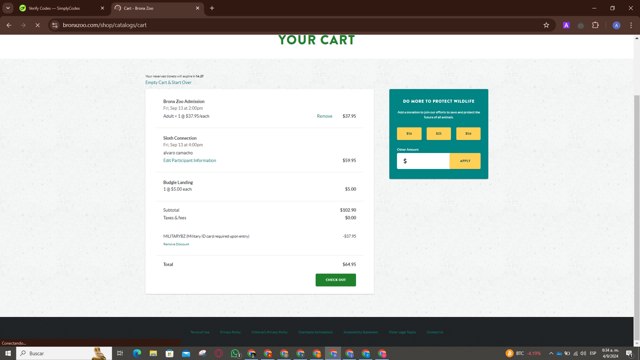Launch Microsoft Edge from the taskbar
The image size is (640, 360).
[137, 353]
